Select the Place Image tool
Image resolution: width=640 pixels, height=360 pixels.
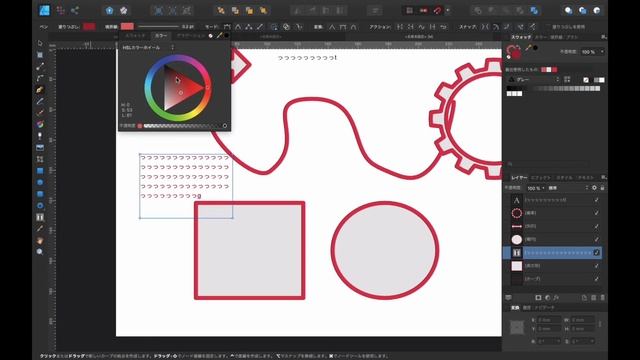(40, 147)
